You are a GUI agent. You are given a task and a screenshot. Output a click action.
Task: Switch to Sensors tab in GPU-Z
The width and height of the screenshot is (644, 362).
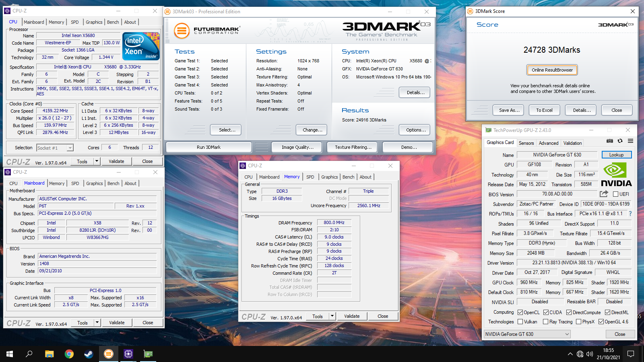click(526, 143)
